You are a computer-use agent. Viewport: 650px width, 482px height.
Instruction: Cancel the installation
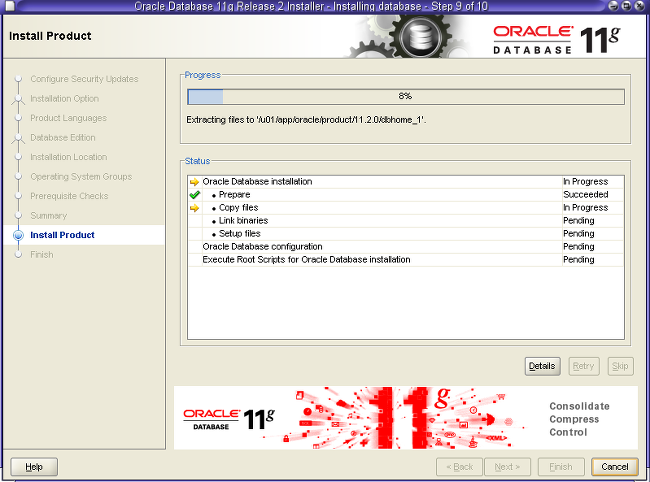615,467
